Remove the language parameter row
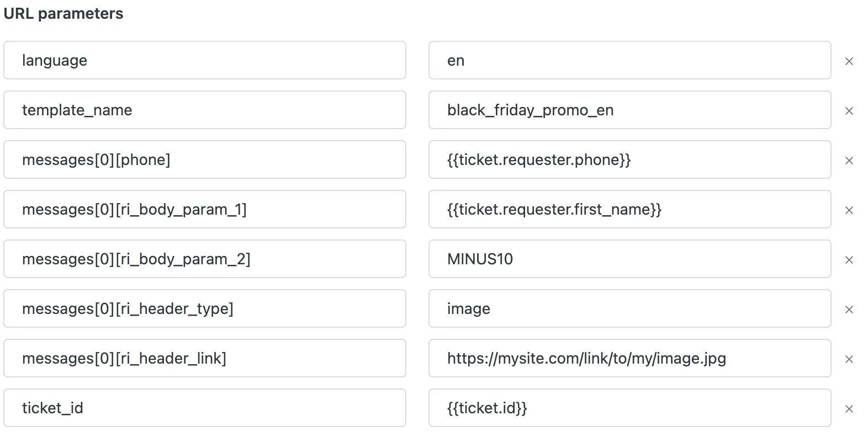 tap(849, 61)
